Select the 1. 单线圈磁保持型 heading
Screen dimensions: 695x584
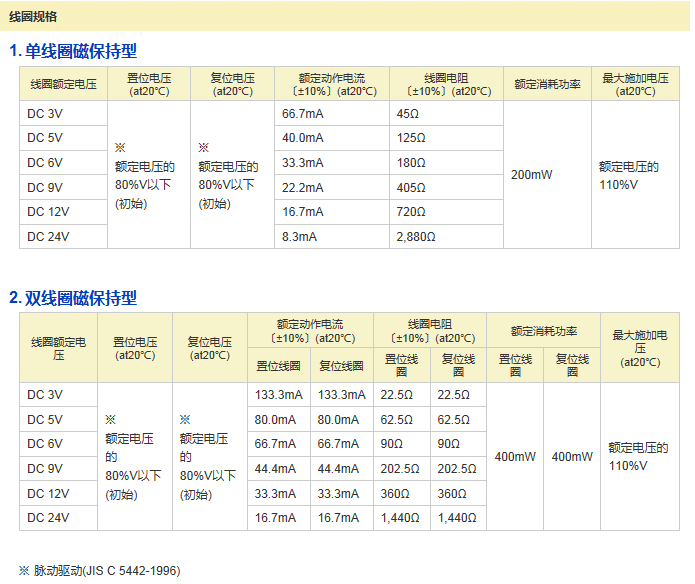point(73,51)
